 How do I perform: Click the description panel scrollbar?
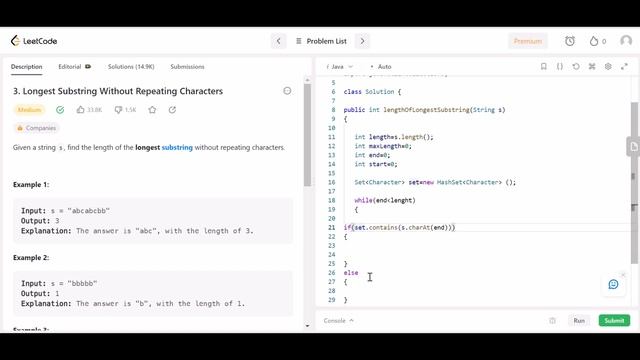(307, 135)
